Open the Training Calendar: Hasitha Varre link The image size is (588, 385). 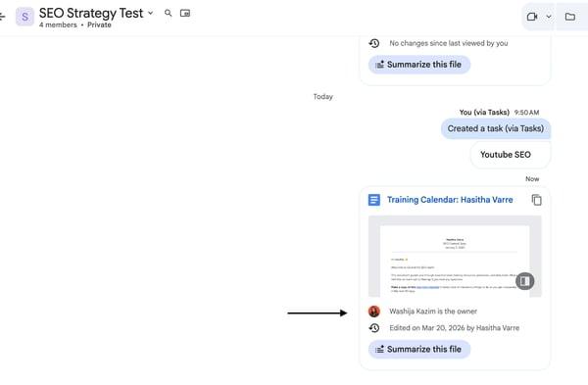point(450,200)
